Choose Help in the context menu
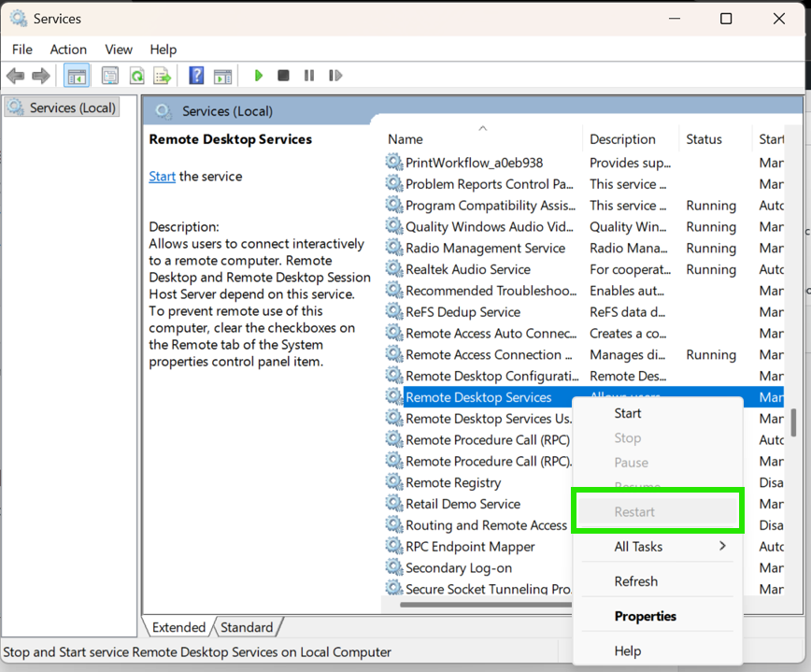811x672 pixels. [x=658, y=651]
